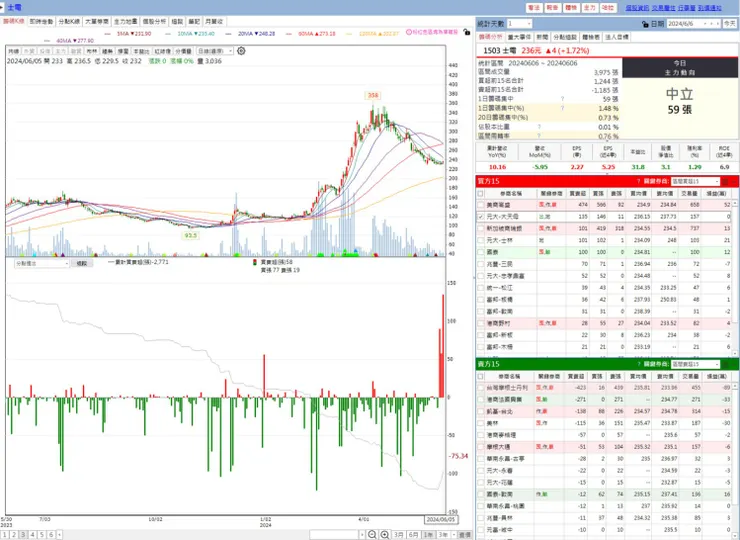Open the 新聞 tab in right panel
Screen dimensions: 740x540
[542, 37]
